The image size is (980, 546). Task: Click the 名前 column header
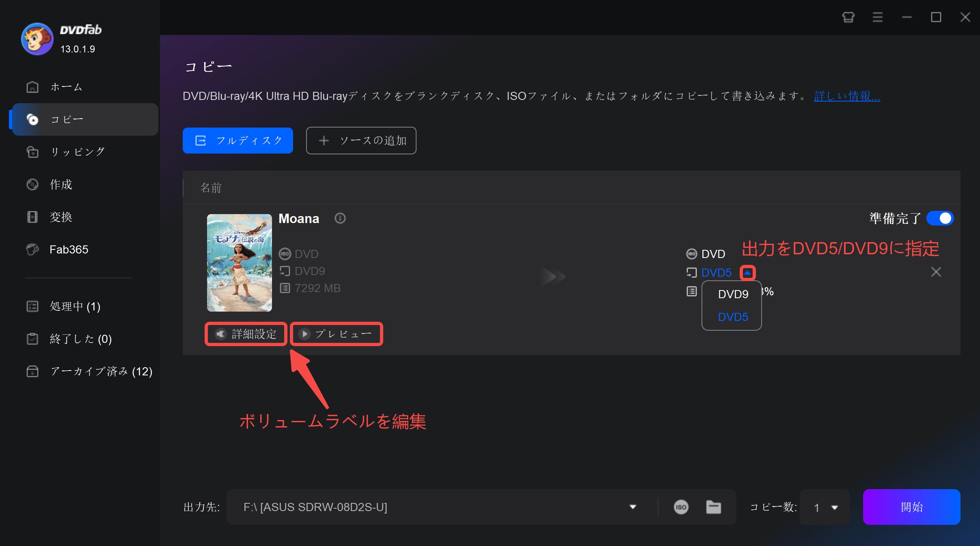(211, 188)
